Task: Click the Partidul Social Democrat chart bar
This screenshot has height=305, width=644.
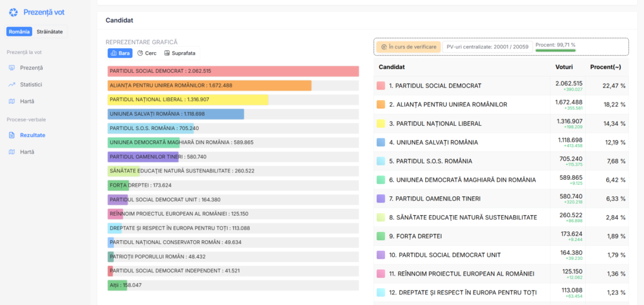Action: [233, 71]
